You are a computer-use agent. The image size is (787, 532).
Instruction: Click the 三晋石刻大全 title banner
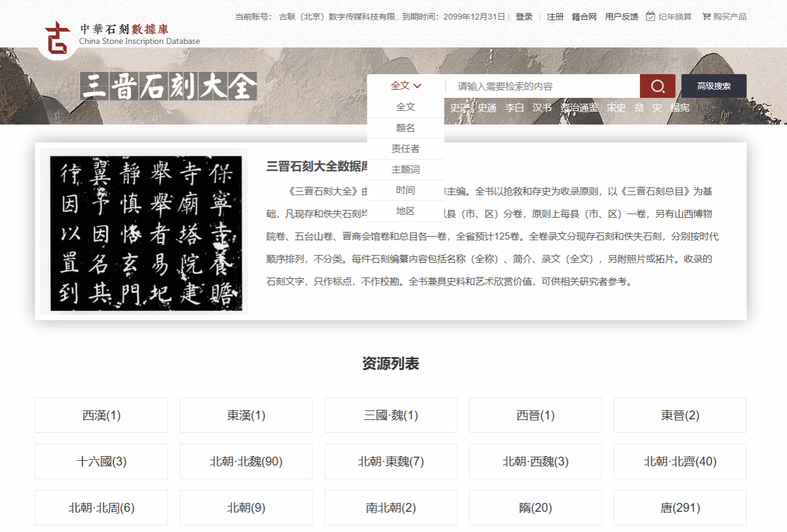coord(169,87)
